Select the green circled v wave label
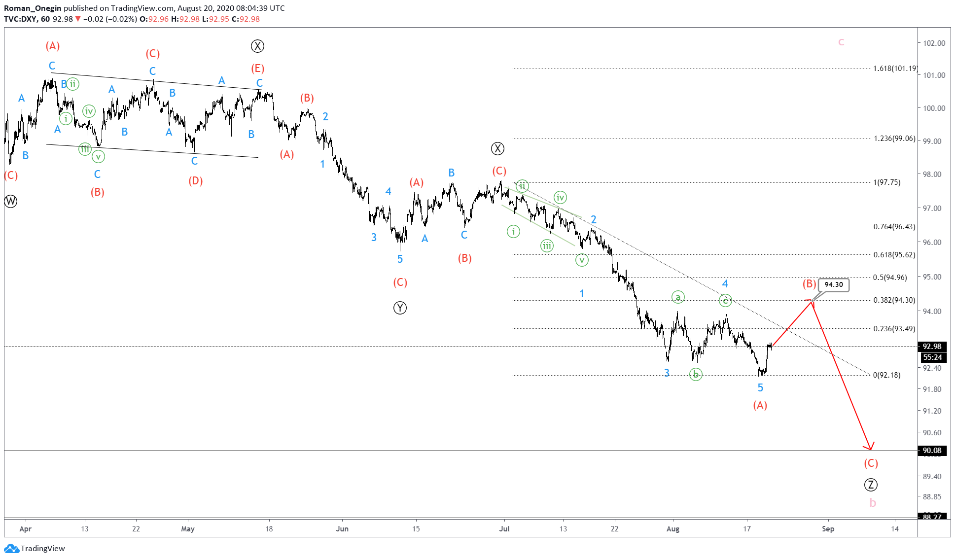Screen dimensions: 955x560 click(x=582, y=260)
